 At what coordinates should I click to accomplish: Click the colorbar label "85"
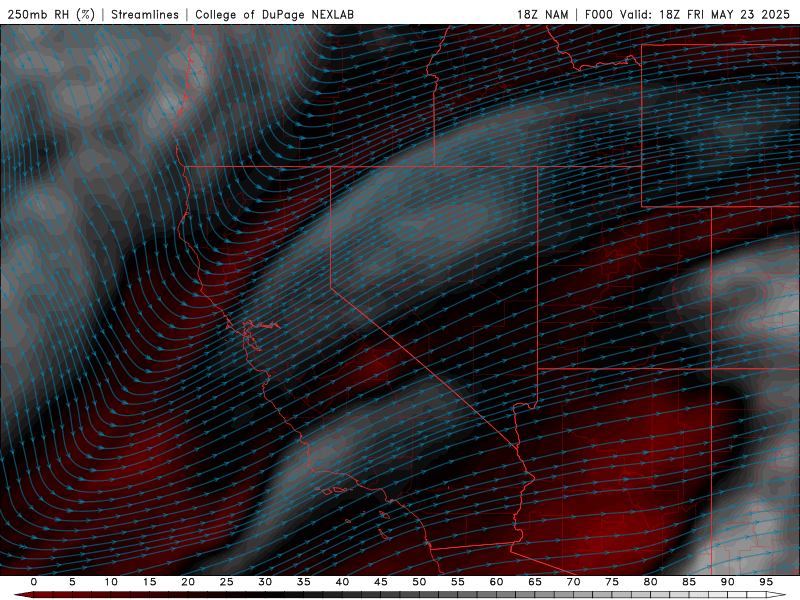pos(689,582)
